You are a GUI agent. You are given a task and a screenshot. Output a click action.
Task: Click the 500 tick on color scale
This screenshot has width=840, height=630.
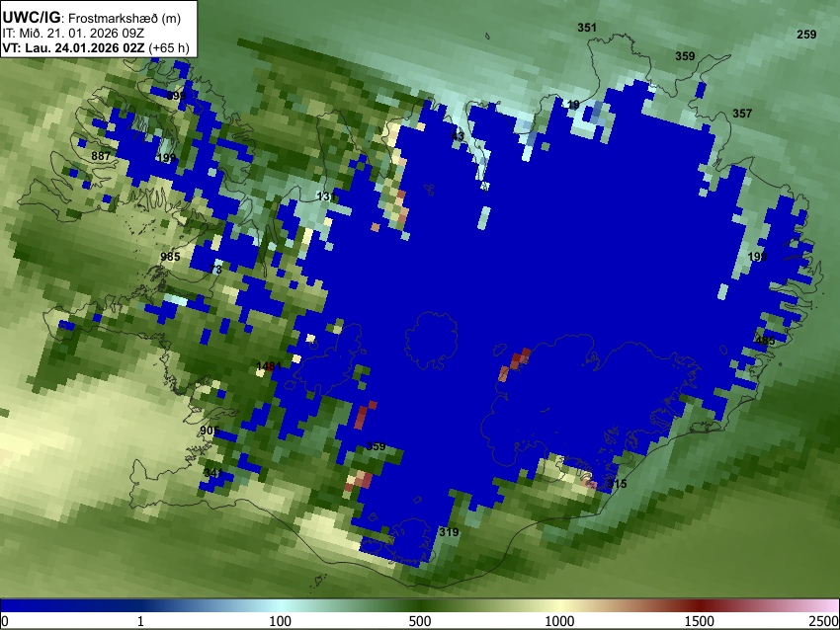coord(419,621)
